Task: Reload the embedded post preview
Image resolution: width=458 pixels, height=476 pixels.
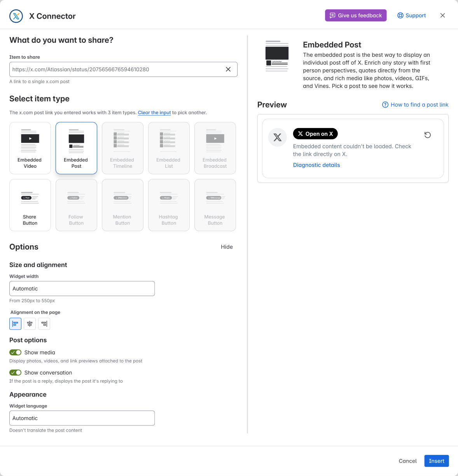Action: click(x=428, y=135)
